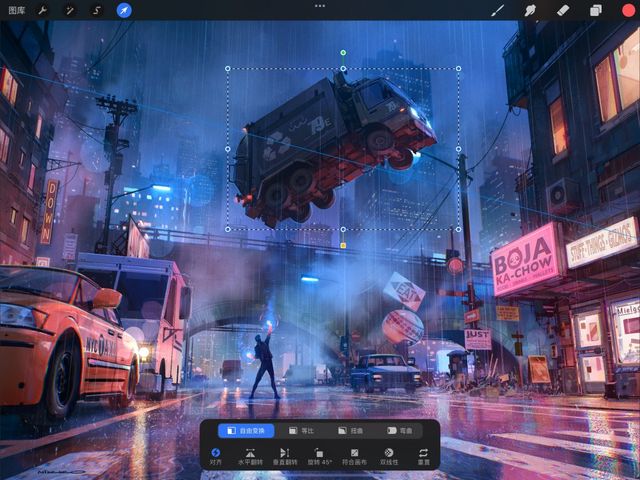The width and height of the screenshot is (640, 480).
Task: Open the red color swatch picker
Action: (x=628, y=10)
